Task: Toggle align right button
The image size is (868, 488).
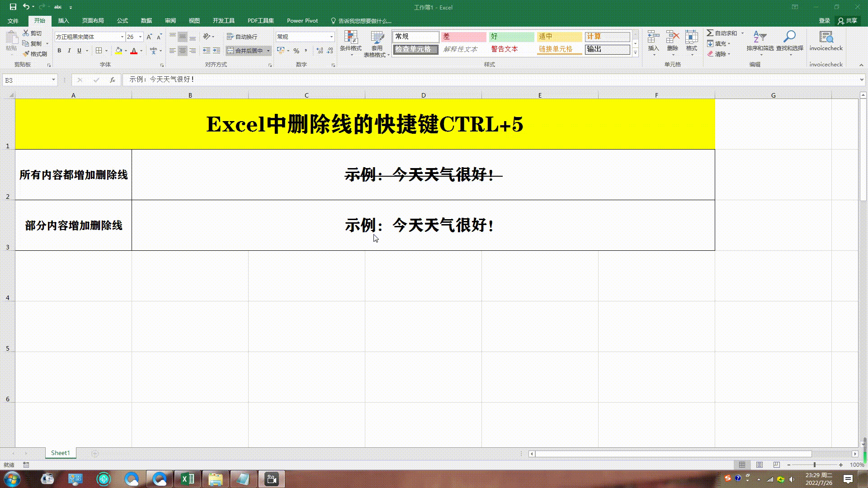Action: tap(193, 51)
